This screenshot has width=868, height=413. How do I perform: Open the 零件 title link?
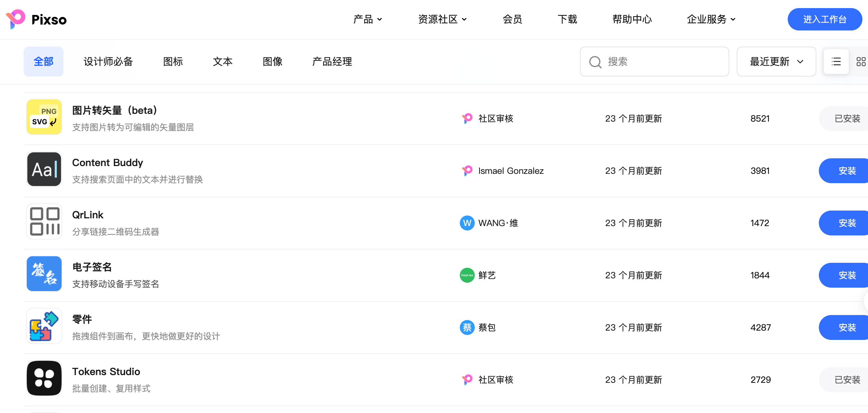pos(82,319)
